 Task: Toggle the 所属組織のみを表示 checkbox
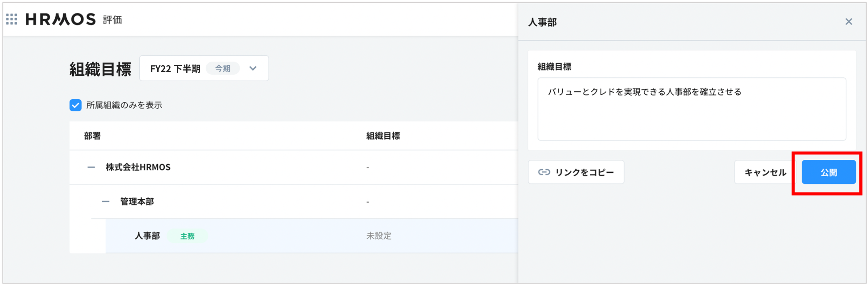[75, 105]
